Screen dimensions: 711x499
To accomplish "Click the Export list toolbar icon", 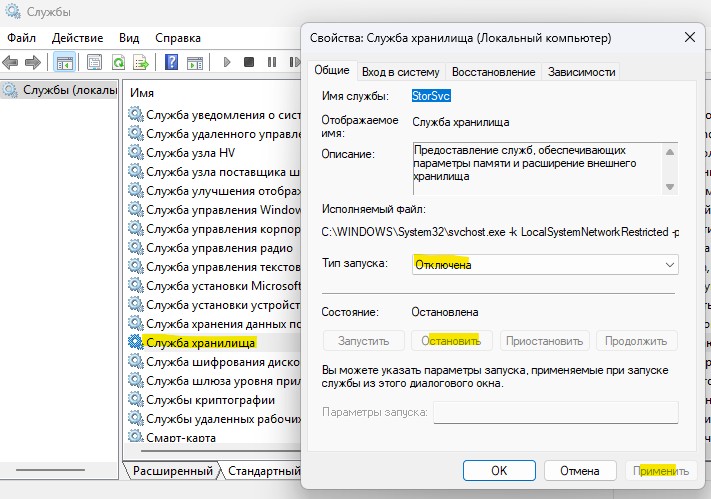I will click(141, 62).
